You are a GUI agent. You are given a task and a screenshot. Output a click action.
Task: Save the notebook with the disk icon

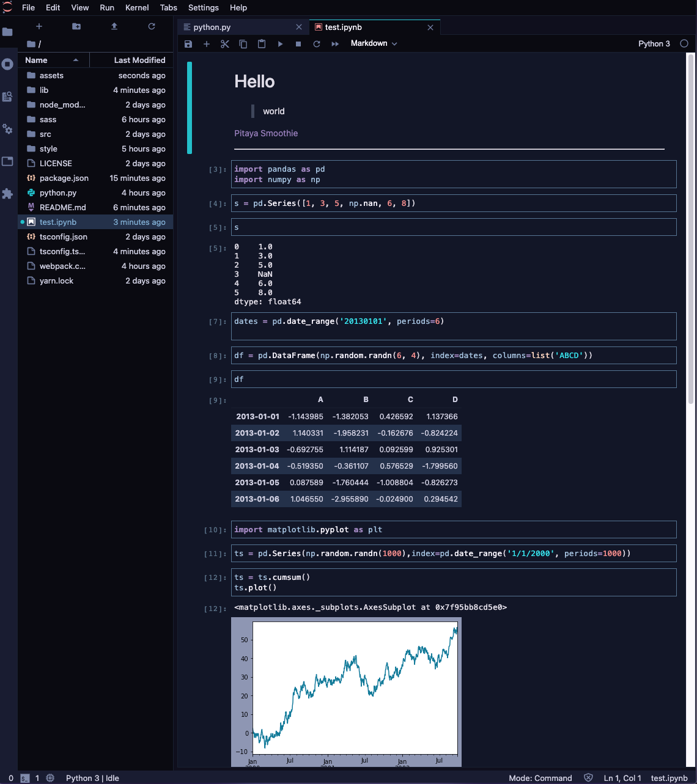[188, 44]
